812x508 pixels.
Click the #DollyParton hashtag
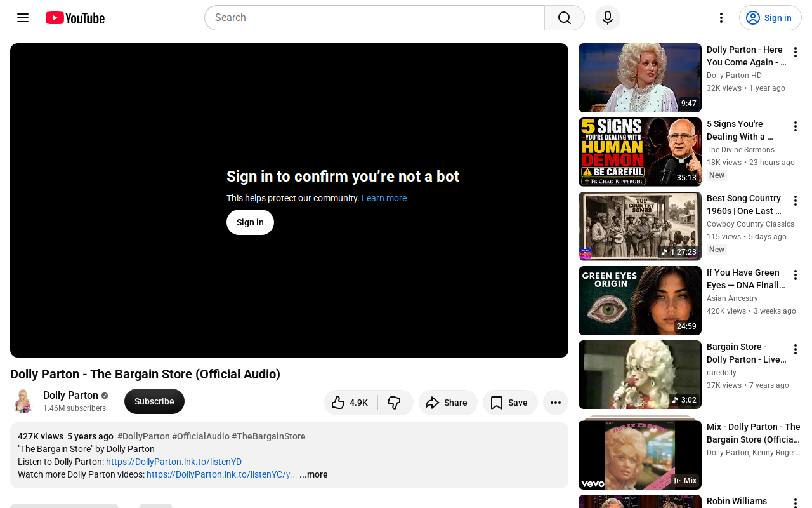tap(143, 436)
